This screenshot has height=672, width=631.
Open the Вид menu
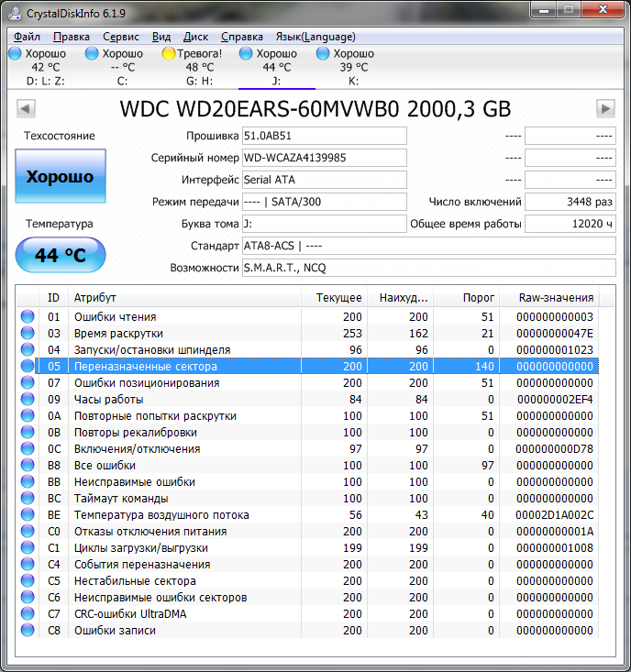pos(161,37)
